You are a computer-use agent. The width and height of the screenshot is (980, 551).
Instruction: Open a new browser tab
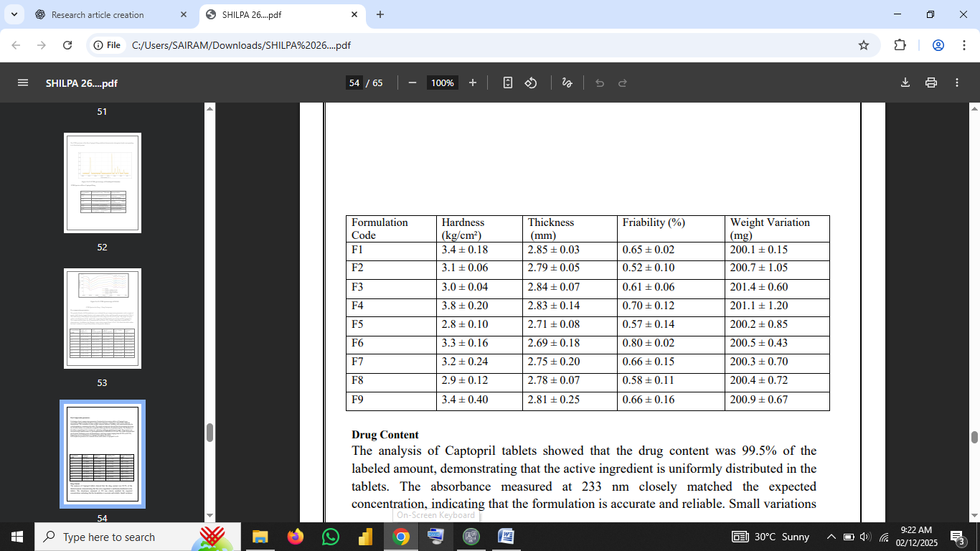click(x=380, y=14)
